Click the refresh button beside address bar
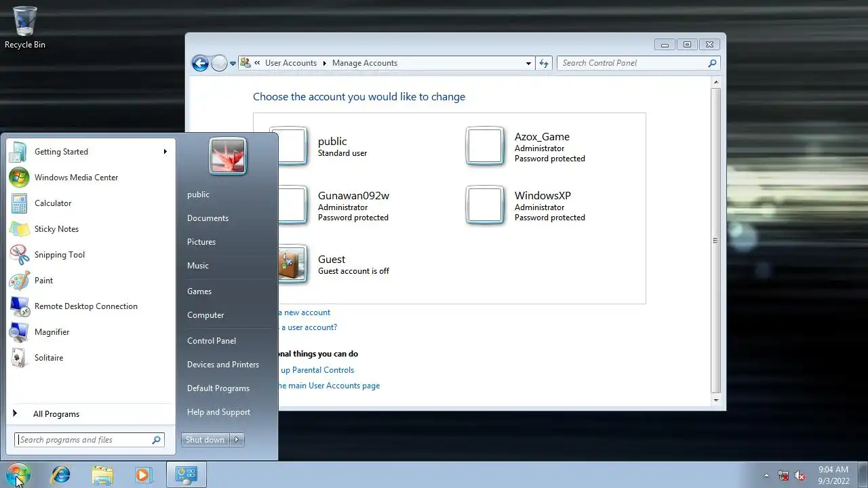 pyautogui.click(x=544, y=63)
